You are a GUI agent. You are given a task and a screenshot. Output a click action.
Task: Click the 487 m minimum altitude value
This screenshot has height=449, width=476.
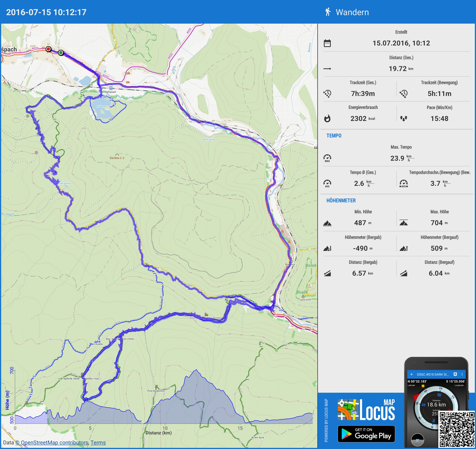(363, 223)
